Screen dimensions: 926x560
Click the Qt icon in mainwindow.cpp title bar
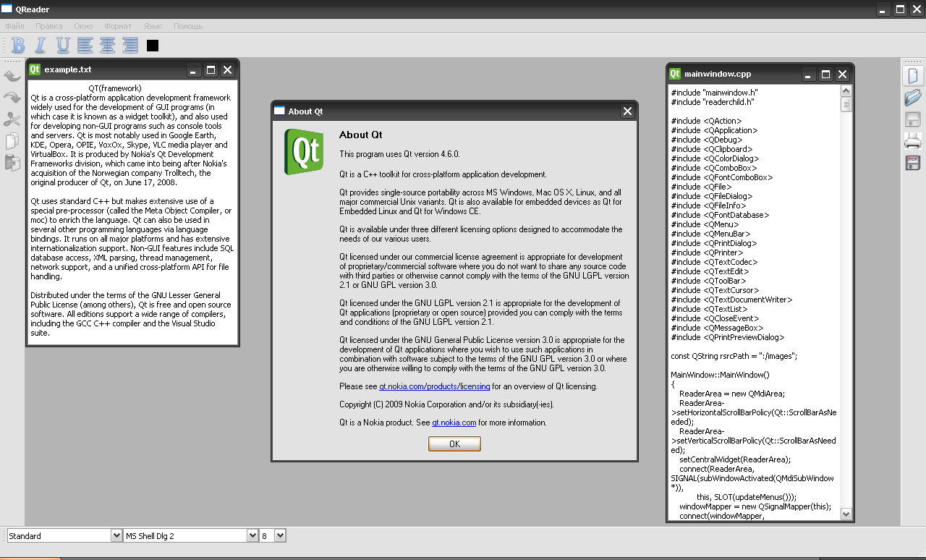click(x=675, y=74)
